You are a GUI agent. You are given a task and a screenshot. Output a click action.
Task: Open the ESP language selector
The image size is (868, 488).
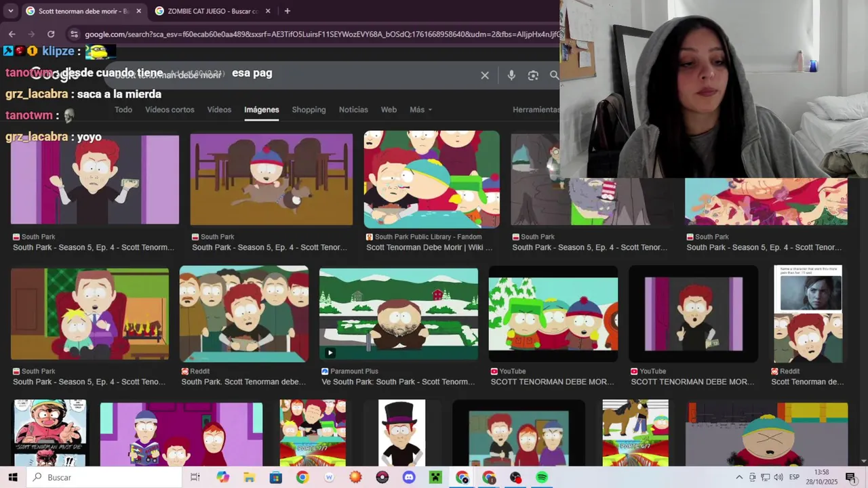tap(794, 477)
